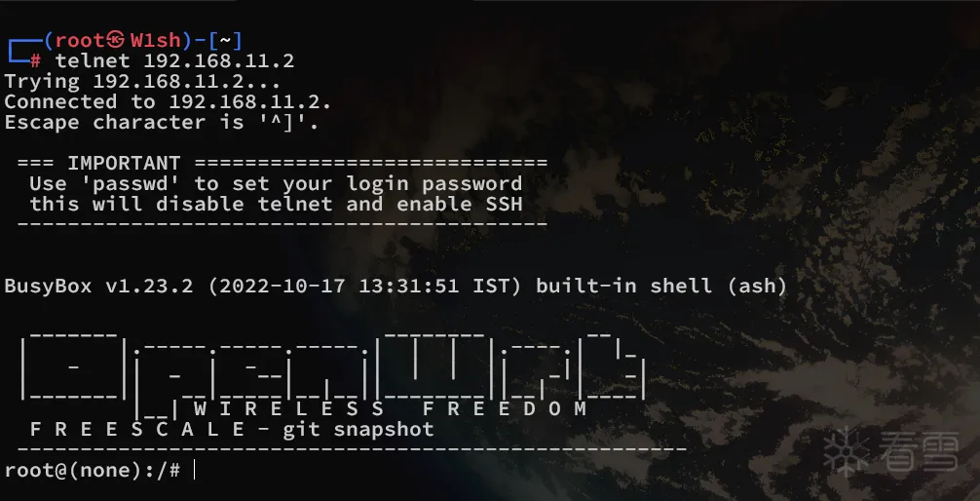The width and height of the screenshot is (980, 501).
Task: Click the WIRELESS FREEDOM tagline
Action: coord(391,409)
